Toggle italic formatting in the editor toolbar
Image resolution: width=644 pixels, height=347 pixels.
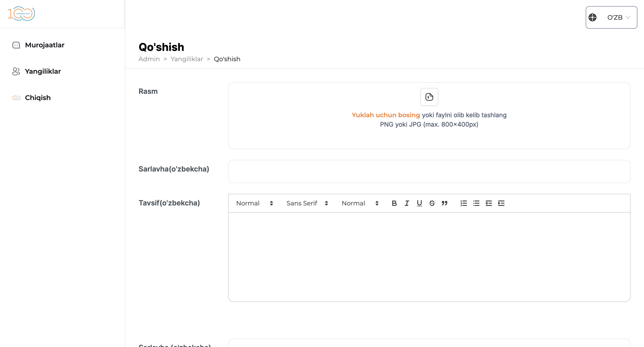(407, 203)
